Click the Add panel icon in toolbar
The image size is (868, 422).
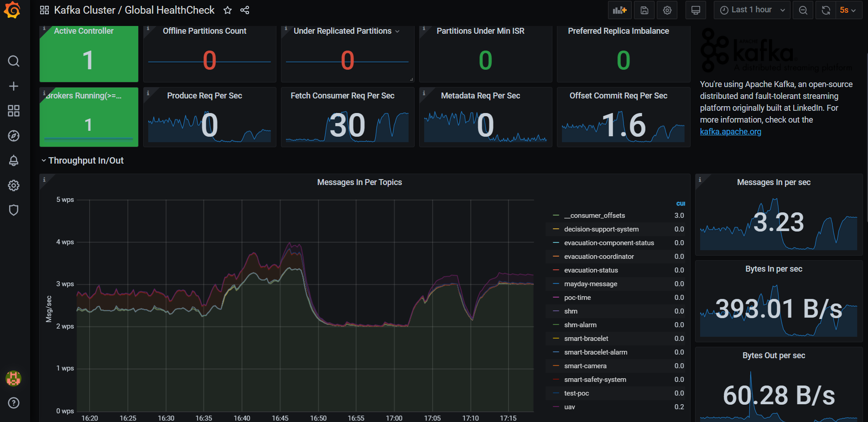tap(619, 10)
